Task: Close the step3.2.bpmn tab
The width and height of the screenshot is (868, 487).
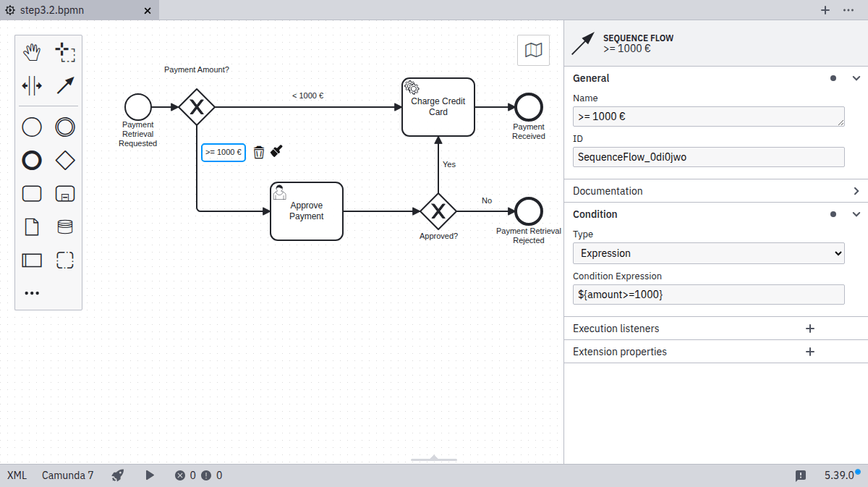Action: pos(148,11)
